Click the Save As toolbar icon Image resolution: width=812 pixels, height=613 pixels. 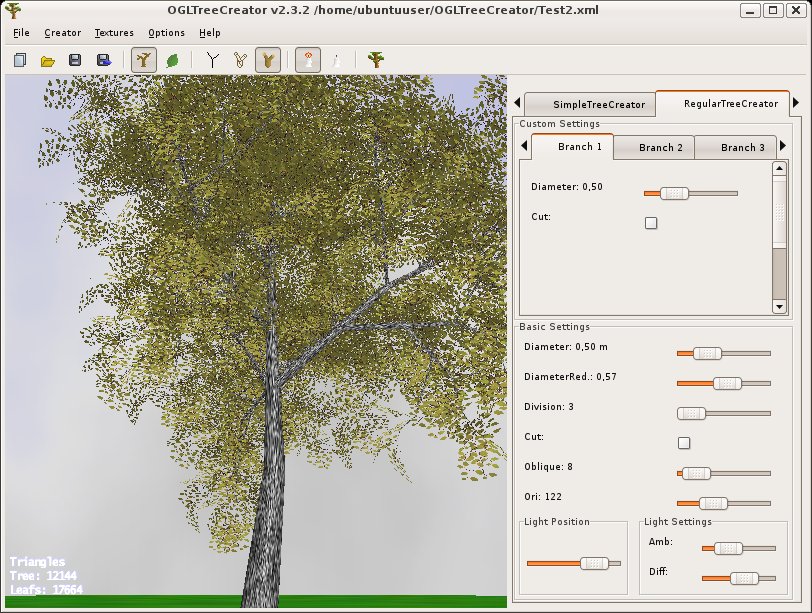pyautogui.click(x=103, y=60)
